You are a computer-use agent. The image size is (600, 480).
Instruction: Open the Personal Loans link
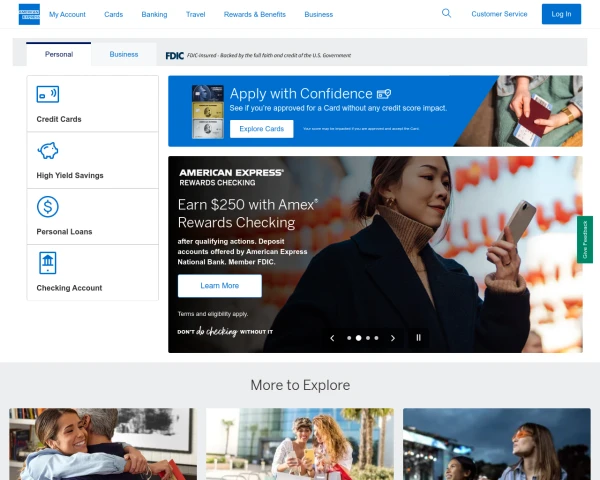93,217
